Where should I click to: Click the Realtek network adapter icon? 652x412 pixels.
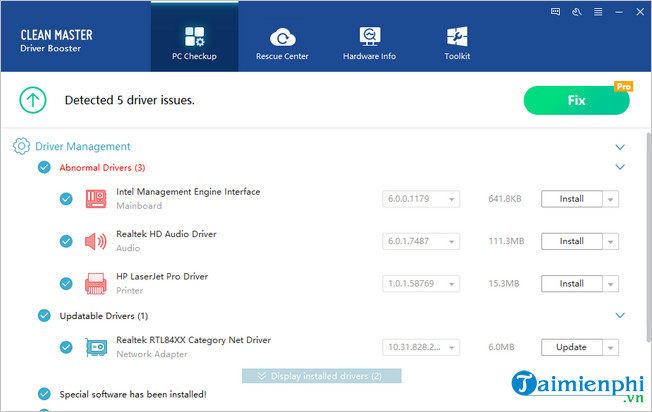point(96,347)
